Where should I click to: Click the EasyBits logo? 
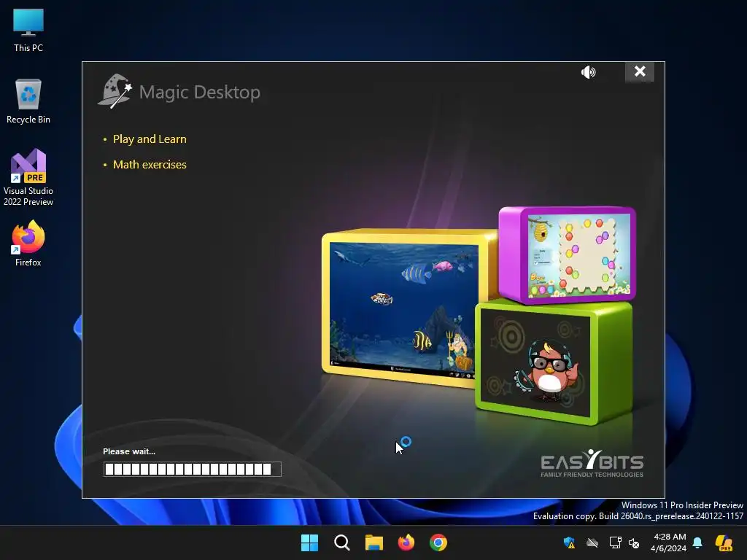point(592,463)
